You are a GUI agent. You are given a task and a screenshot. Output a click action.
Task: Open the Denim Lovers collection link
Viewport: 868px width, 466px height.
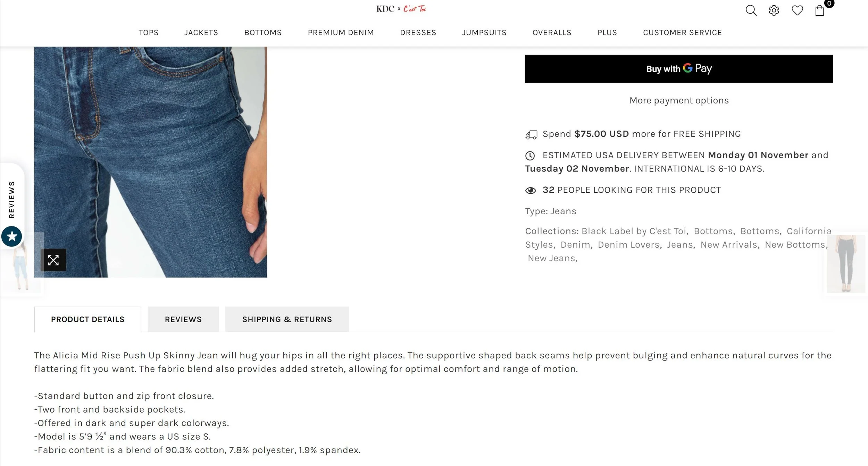[628, 245]
